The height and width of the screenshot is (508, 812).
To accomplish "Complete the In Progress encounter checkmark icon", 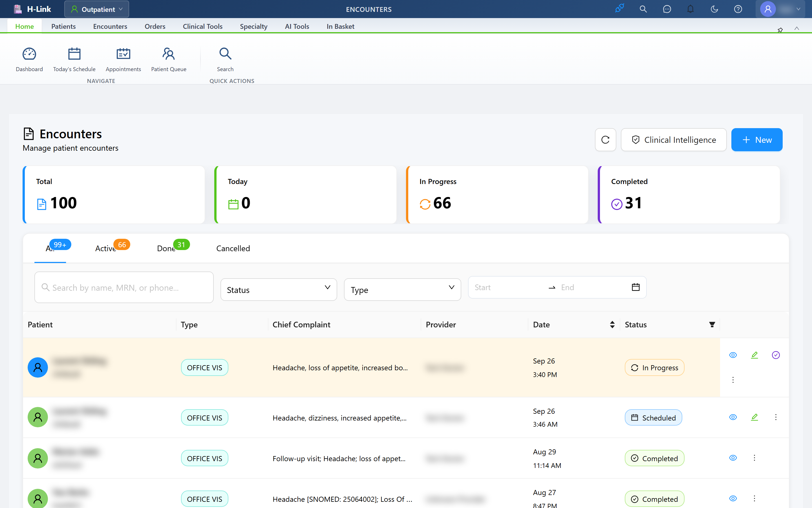I will (776, 355).
